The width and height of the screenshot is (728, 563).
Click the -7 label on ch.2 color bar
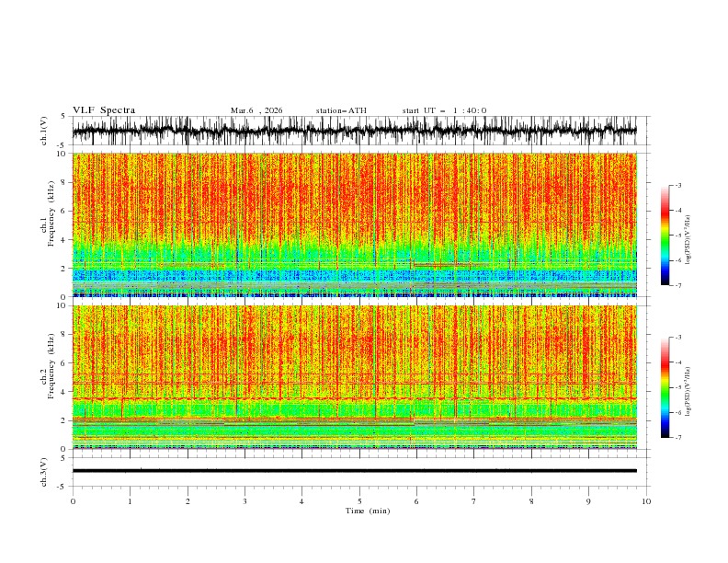point(678,437)
